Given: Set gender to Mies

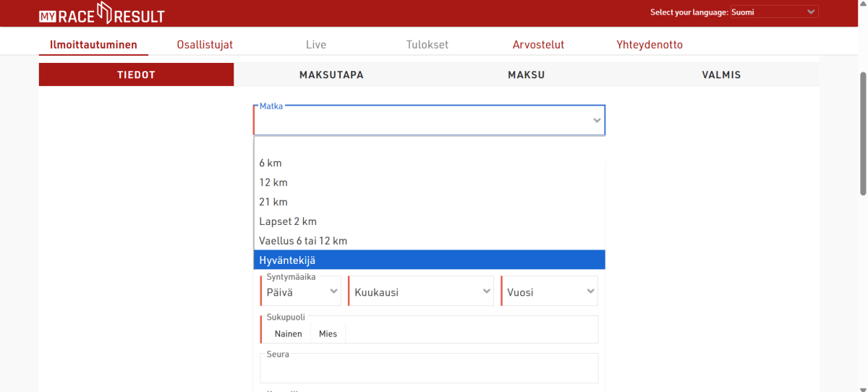Looking at the screenshot, I should 328,333.
